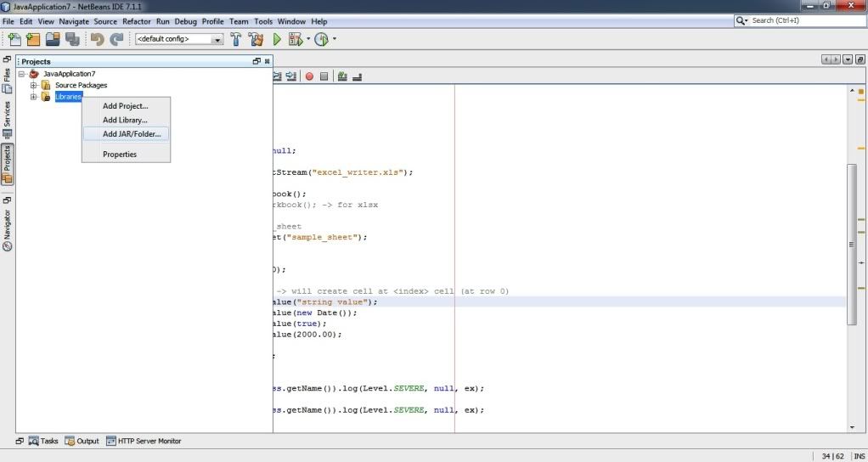This screenshot has height=462, width=868.
Task: Click the Save All toolbar icon
Action: coord(72,39)
